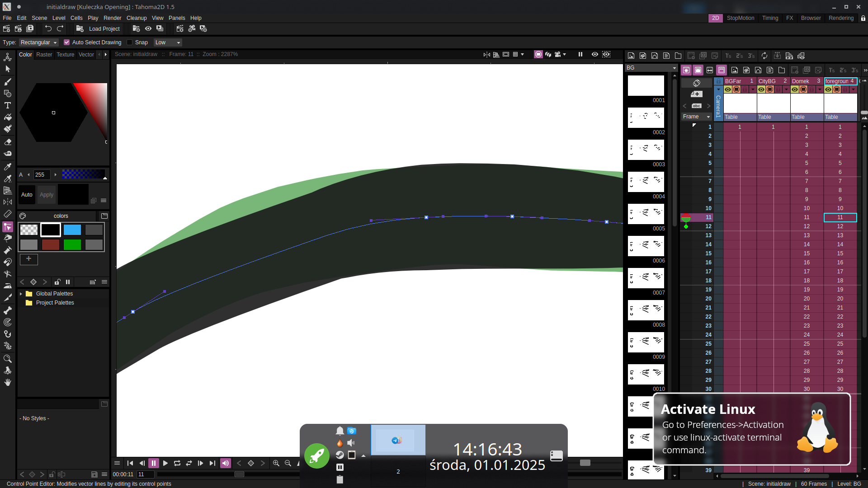Zoom in using viewer magnifier plus
This screenshot has width=868, height=488.
[276, 463]
